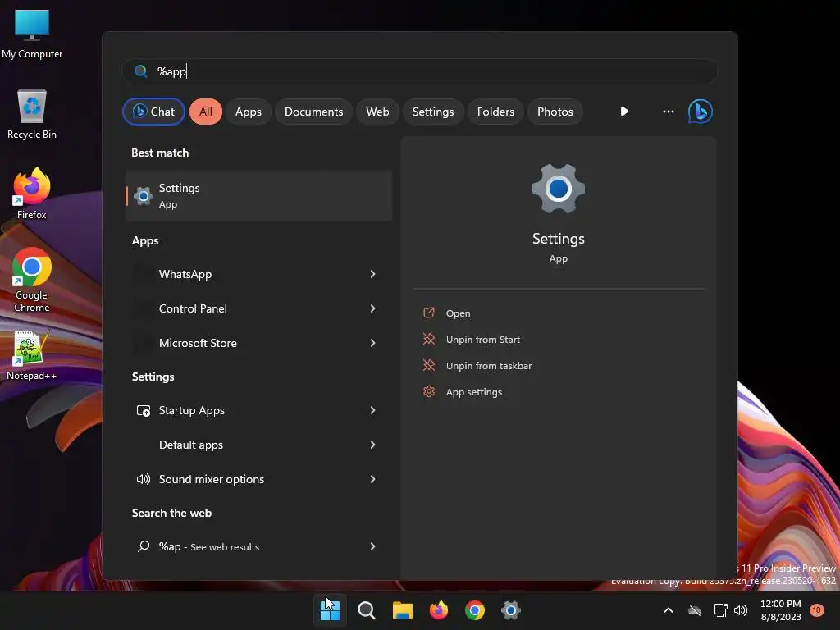Image resolution: width=840 pixels, height=630 pixels.
Task: Open the WhatsApp search result
Action: coord(258,274)
